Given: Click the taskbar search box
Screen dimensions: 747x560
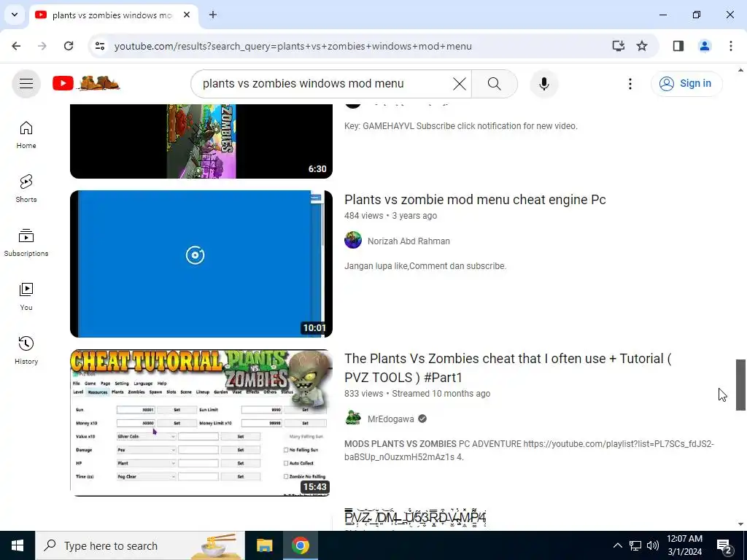Looking at the screenshot, I should 140,545.
